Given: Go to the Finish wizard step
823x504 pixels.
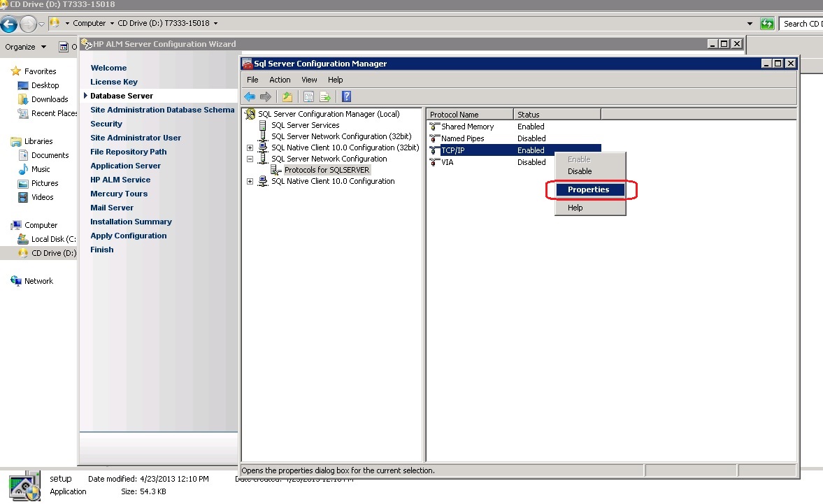Looking at the screenshot, I should pos(102,250).
